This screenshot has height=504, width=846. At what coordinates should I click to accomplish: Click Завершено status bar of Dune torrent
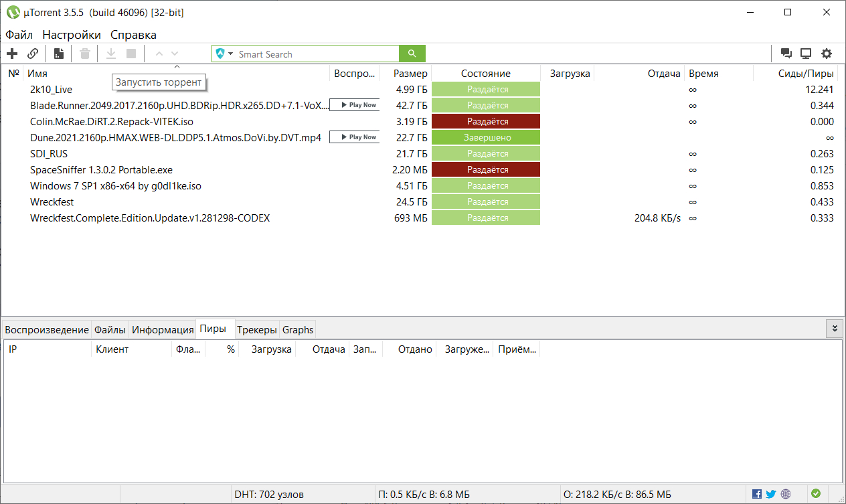486,137
